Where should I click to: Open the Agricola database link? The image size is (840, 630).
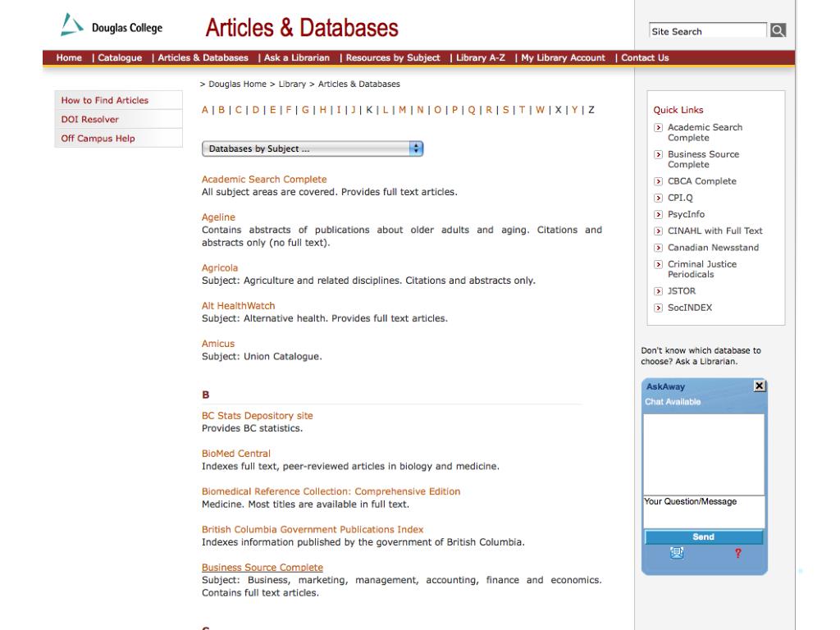click(x=220, y=268)
